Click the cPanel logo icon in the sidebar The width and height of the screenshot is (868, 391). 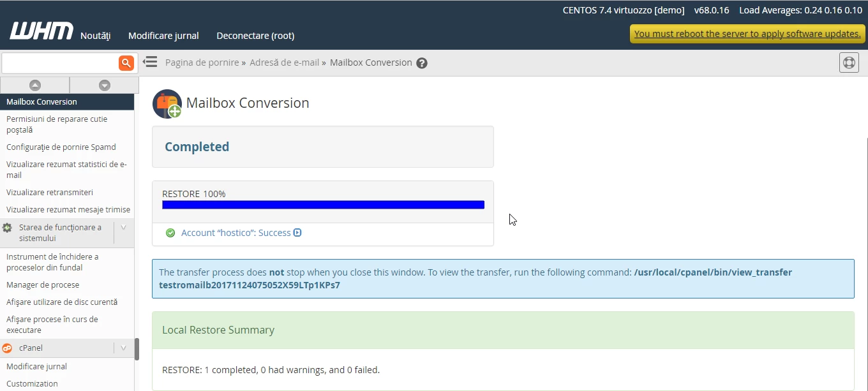pos(7,348)
